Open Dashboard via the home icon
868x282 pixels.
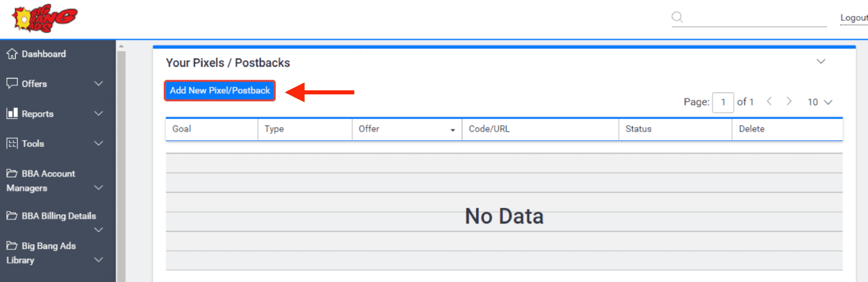[x=12, y=54]
